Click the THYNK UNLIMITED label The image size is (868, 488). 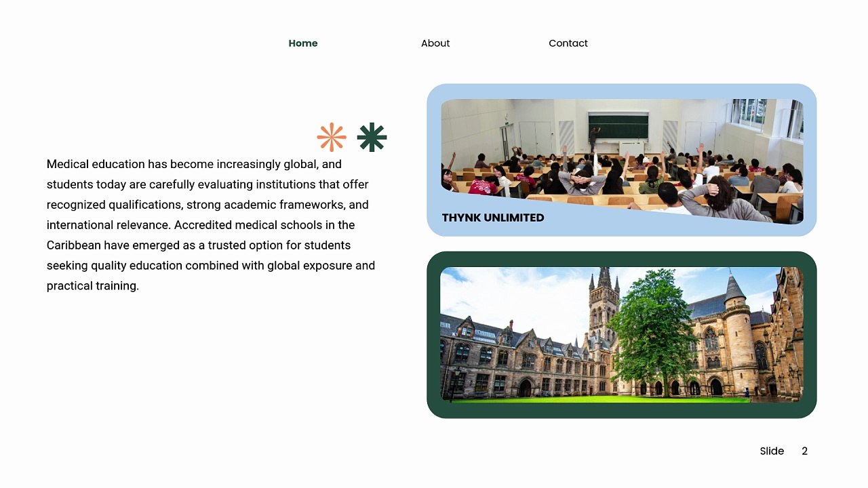(x=493, y=218)
